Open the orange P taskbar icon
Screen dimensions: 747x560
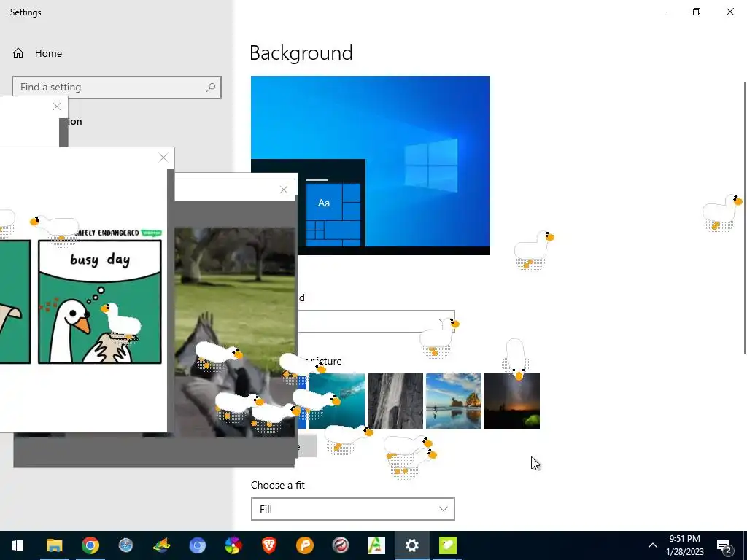304,545
